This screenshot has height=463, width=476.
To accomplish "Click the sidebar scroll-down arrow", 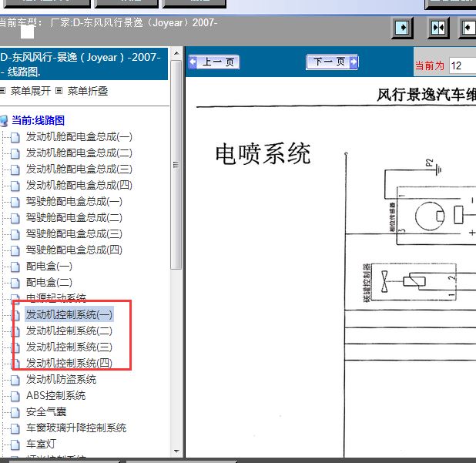I will 176,452.
